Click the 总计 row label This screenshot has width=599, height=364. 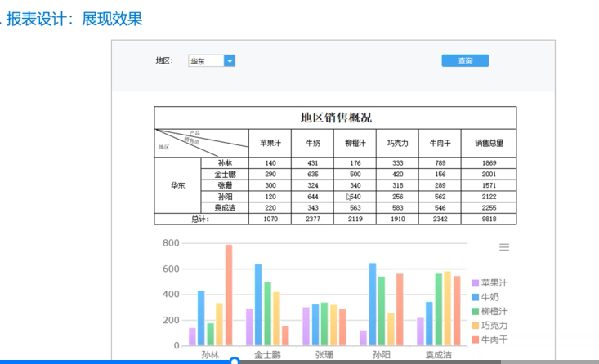(x=201, y=219)
